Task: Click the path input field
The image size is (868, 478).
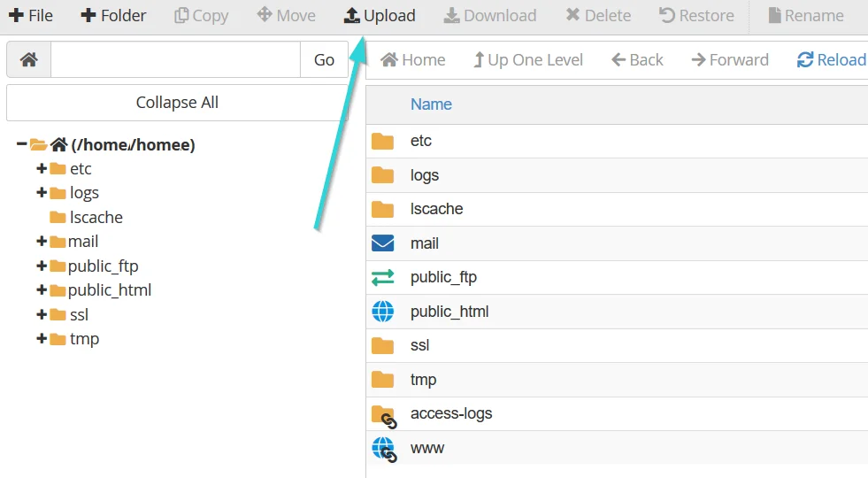Action: point(175,60)
